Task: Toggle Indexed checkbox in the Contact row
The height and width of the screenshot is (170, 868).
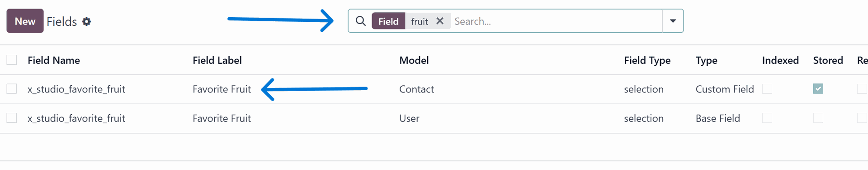Action: pyautogui.click(x=767, y=89)
